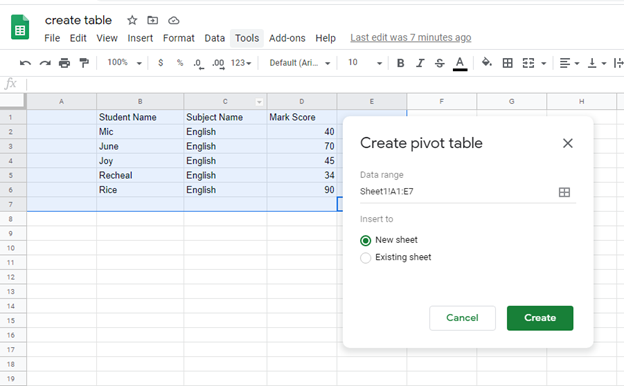This screenshot has height=386, width=624.
Task: Select the cell containing 'June'
Action: [140, 146]
